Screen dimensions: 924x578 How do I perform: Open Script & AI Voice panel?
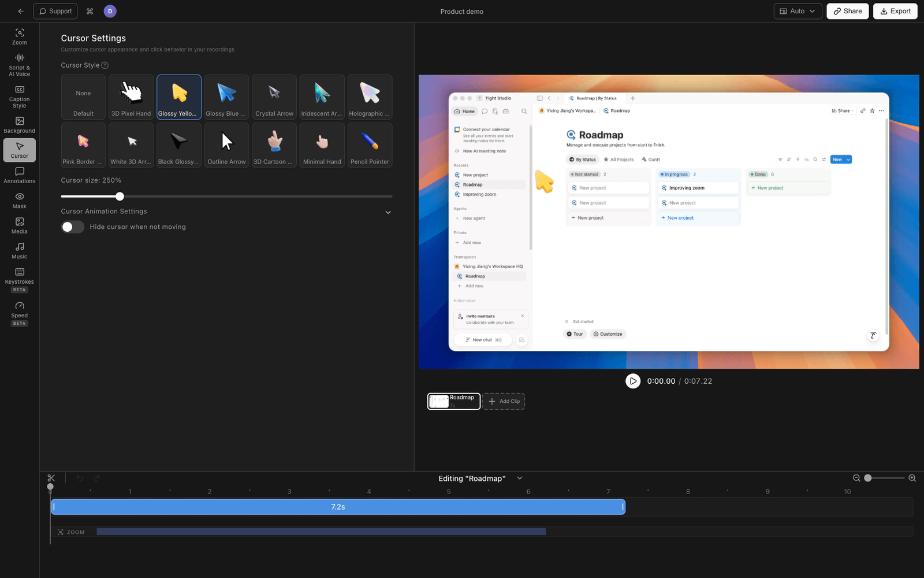point(20,65)
